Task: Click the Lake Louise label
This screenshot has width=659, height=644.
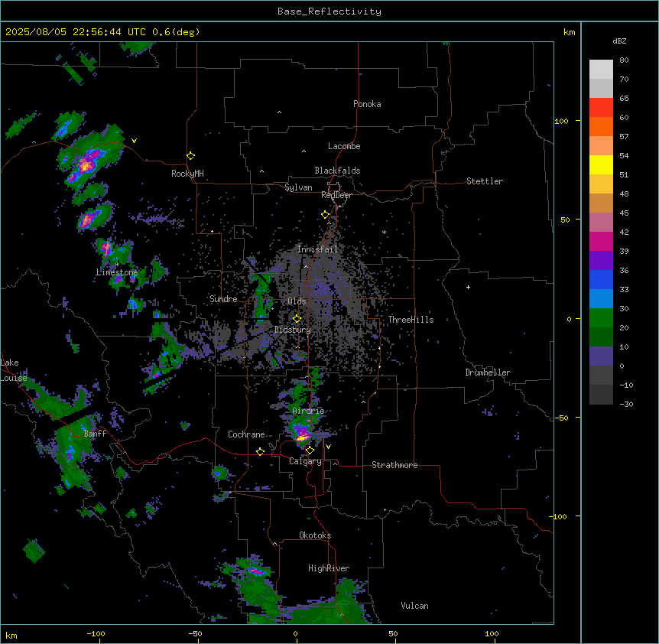Action: point(14,370)
